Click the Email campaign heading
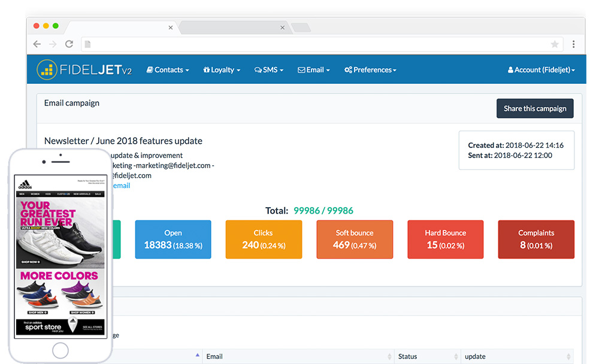 [x=72, y=103]
